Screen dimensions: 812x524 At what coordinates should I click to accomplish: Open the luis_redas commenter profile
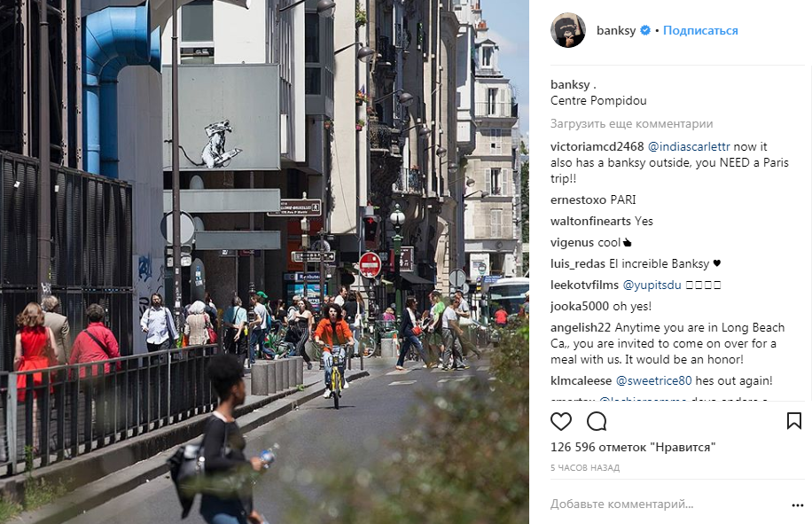[x=577, y=263]
